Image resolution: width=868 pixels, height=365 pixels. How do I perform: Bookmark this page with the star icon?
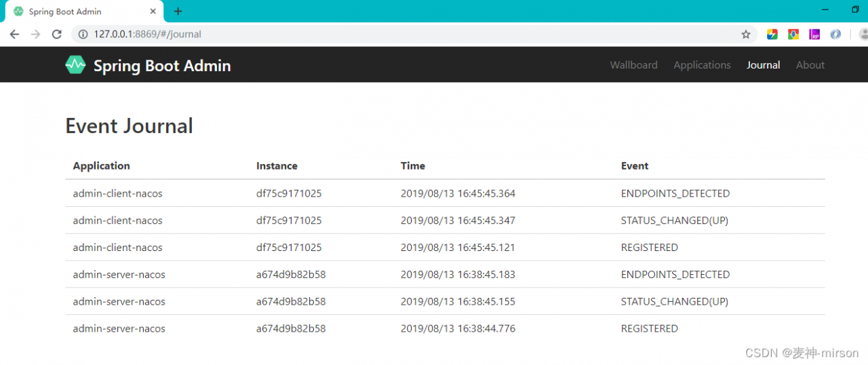click(x=746, y=35)
